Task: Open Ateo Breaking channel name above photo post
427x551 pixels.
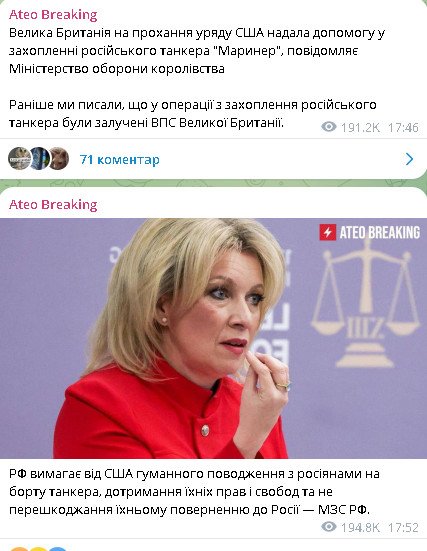Action: coord(53,205)
